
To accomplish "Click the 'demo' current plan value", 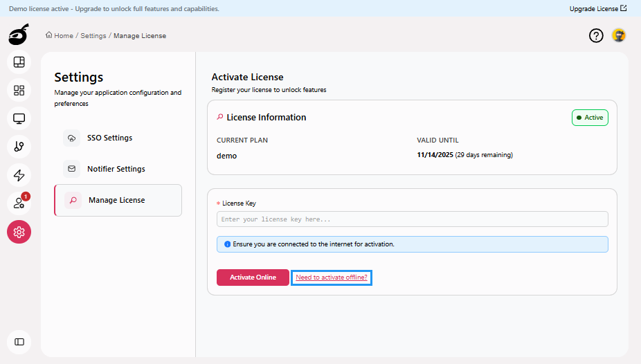I will (x=226, y=156).
